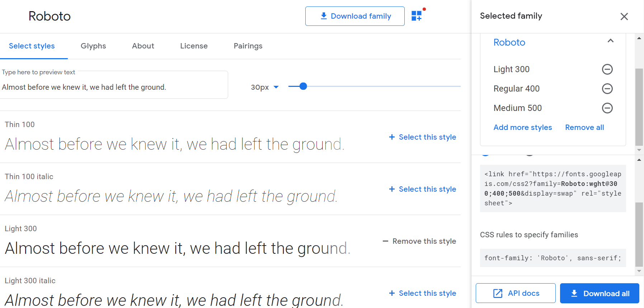Open the selected families grid icon
This screenshot has width=644, height=308.
(x=417, y=15)
